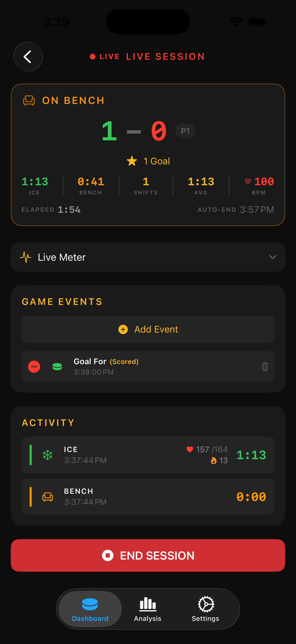Toggle the P1 period badge

click(x=185, y=131)
